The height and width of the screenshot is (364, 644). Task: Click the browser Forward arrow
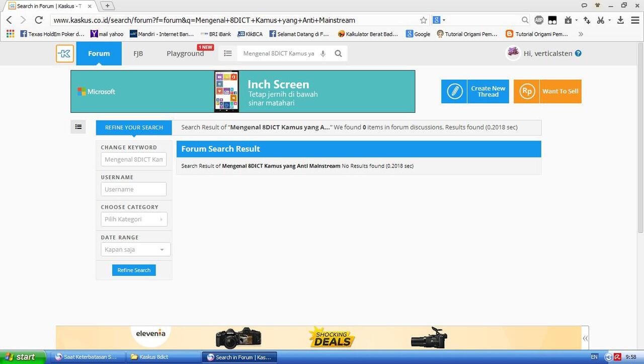click(x=23, y=20)
